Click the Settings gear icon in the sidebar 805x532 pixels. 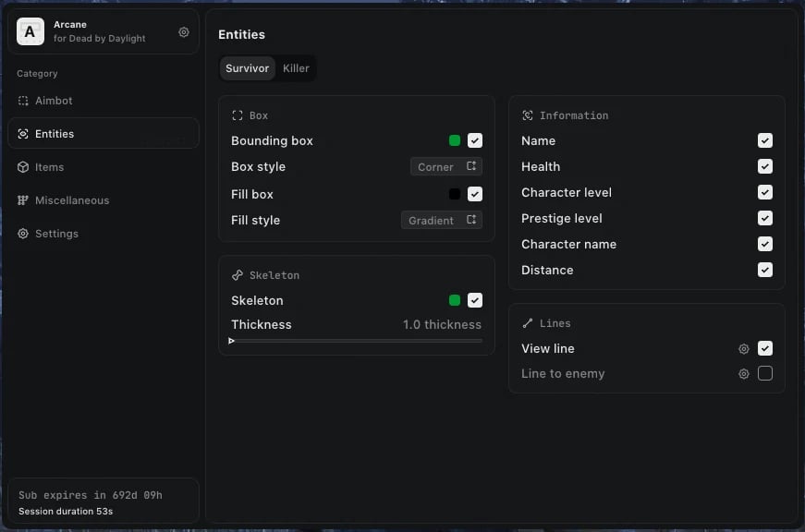coord(23,234)
